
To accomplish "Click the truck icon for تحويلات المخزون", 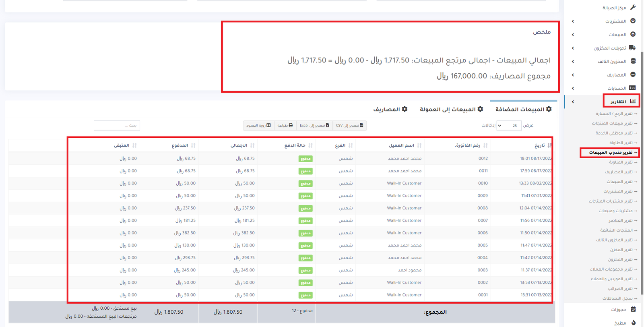I will pyautogui.click(x=632, y=48).
